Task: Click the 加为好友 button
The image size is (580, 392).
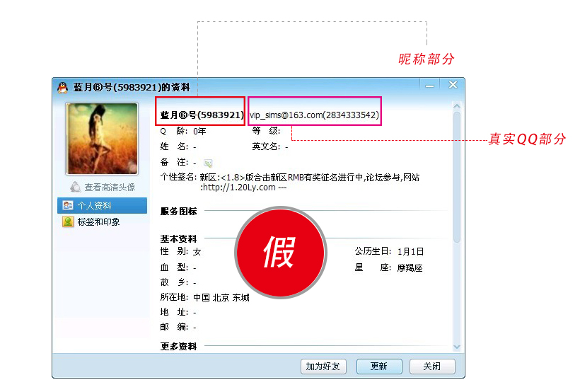Action: pos(323,367)
